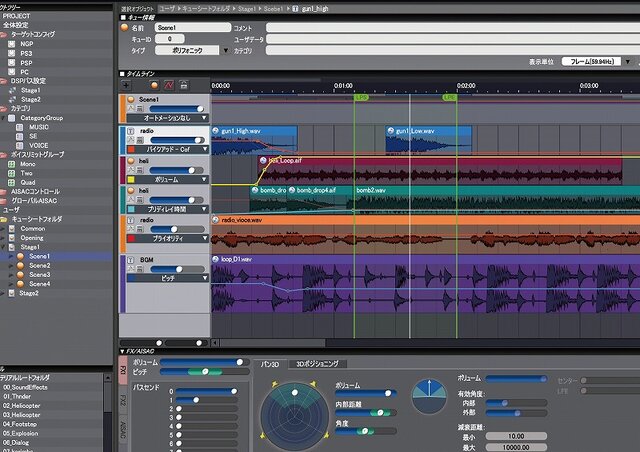Image resolution: width=640 pixels, height=452 pixels.
Task: Select the gun1_Low.wav waveform clip
Action: (429, 140)
